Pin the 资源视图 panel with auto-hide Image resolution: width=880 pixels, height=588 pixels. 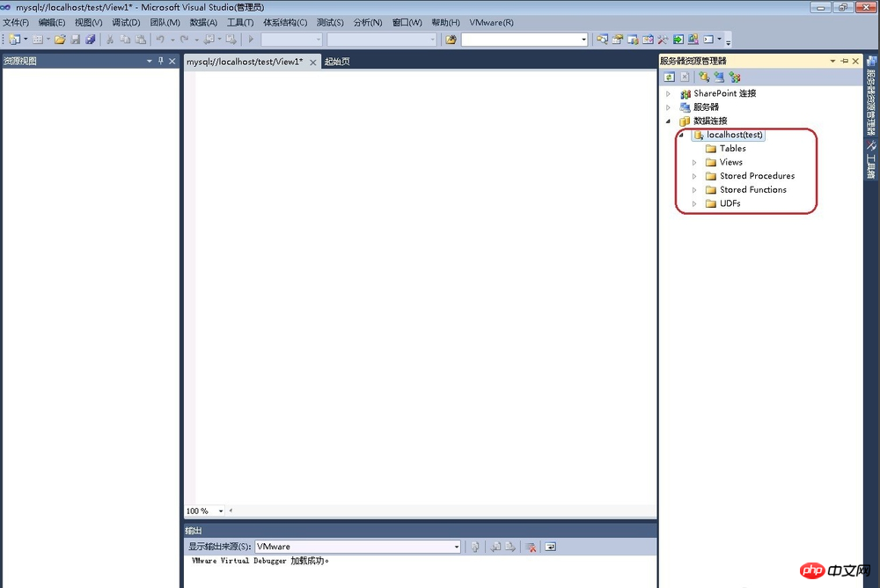[160, 61]
